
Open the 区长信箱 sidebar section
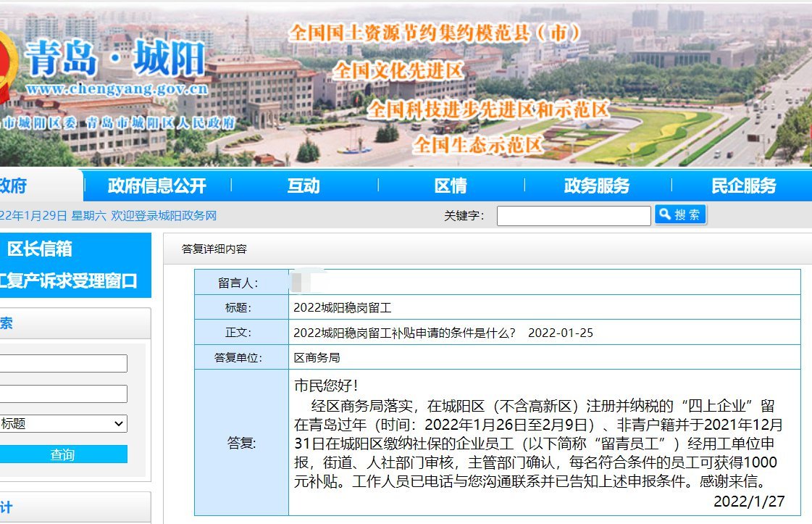coord(40,249)
